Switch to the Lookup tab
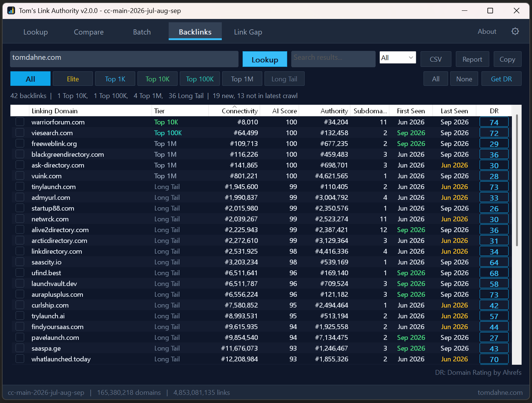Screen dimensions: 532x403 point(36,32)
